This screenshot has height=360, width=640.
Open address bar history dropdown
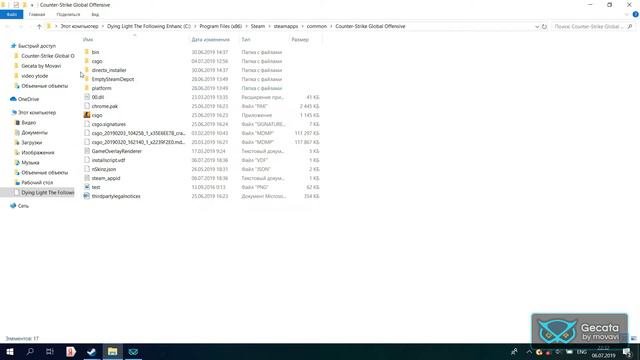(537, 27)
